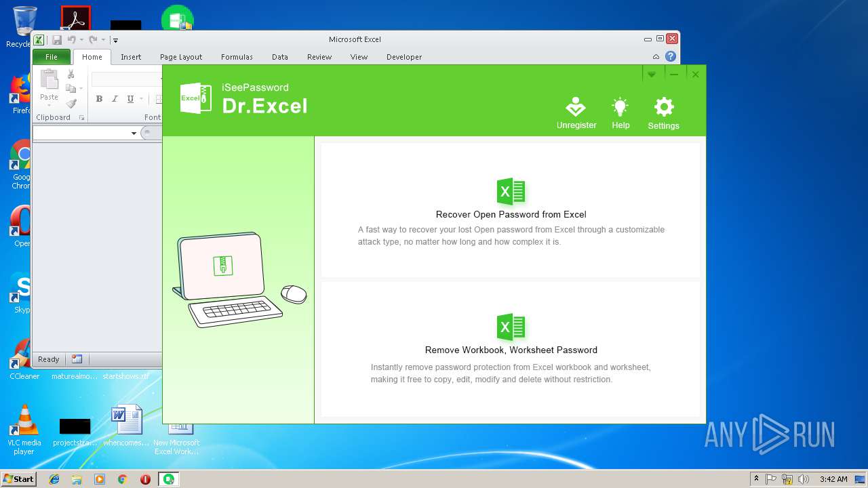The image size is (868, 488).
Task: Switch to Review tab in Excel
Action: (319, 57)
